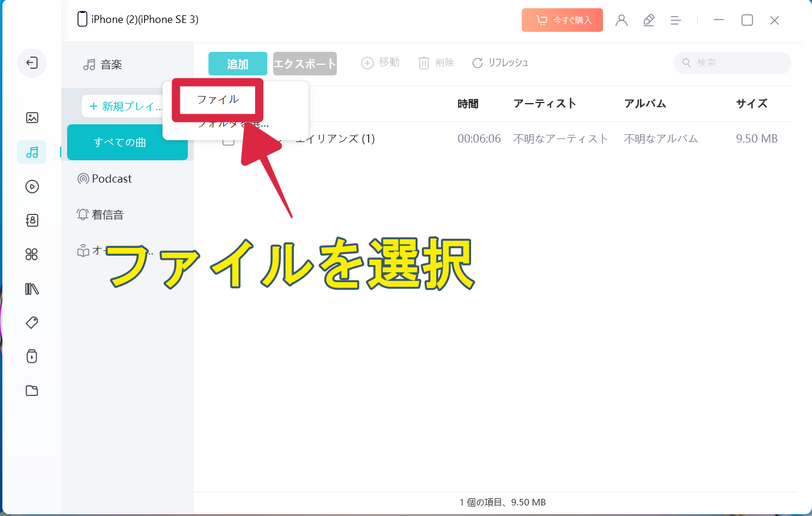
Task: Open the Podcast category
Action: pyautogui.click(x=111, y=179)
